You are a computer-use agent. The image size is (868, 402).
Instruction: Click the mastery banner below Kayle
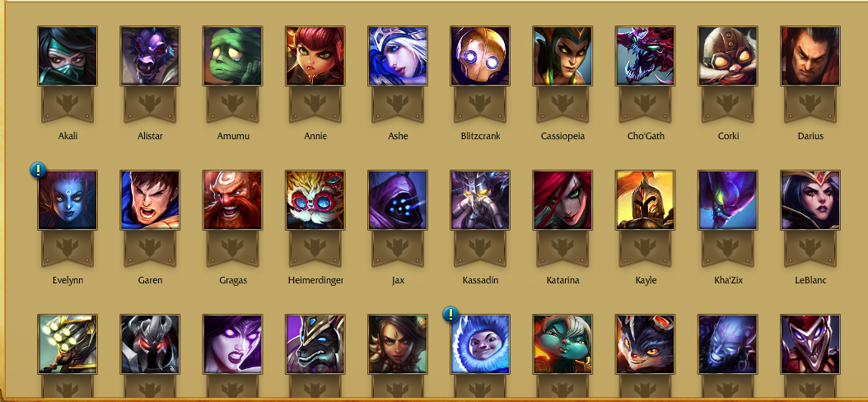645,248
